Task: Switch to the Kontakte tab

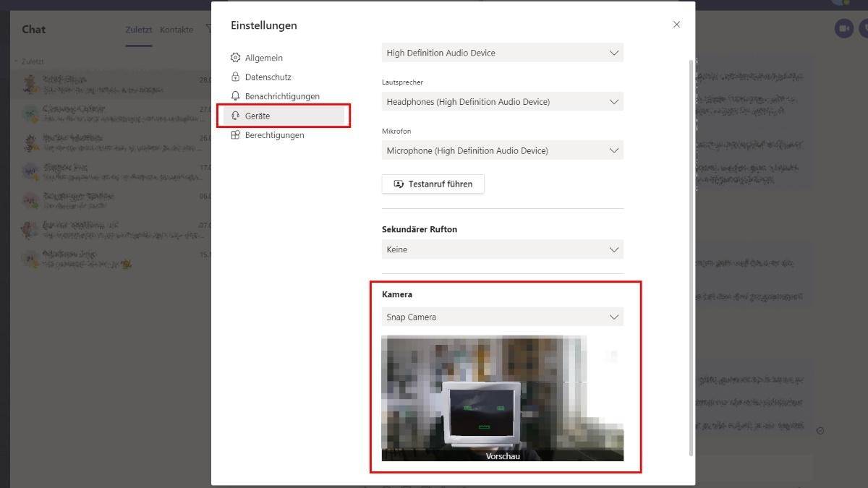Action: (x=176, y=30)
